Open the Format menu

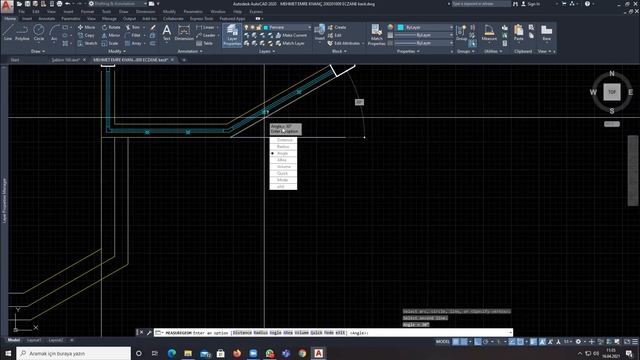pyautogui.click(x=87, y=11)
